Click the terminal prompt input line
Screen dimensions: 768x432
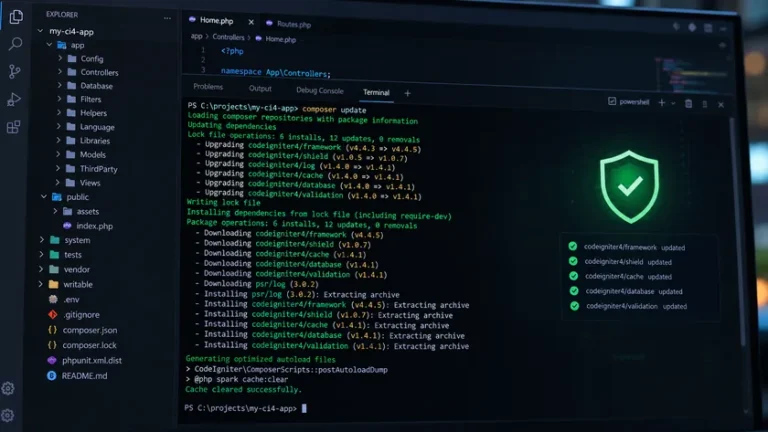(x=245, y=408)
